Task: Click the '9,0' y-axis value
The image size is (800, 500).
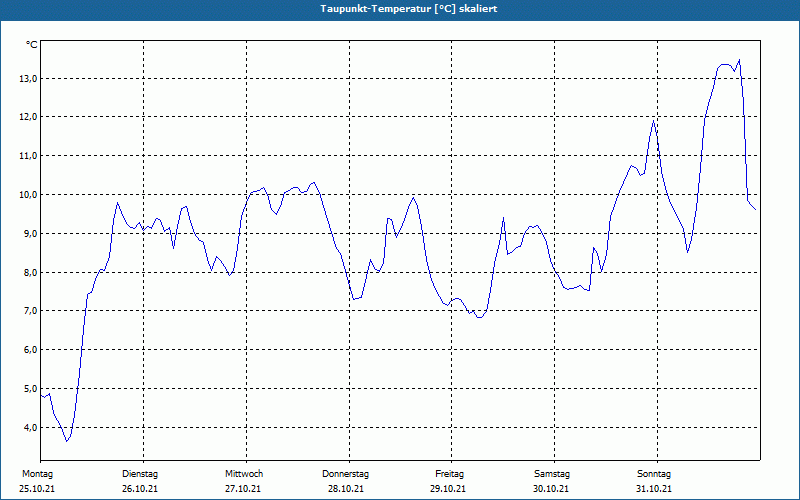Action: 31,234
